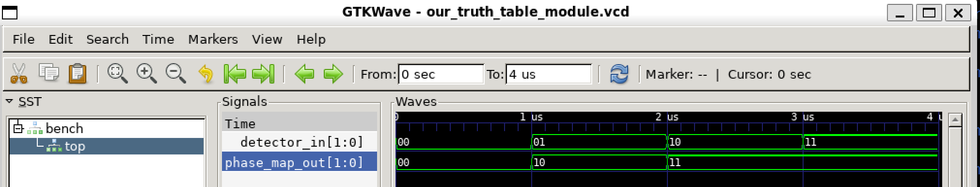Click the 2 us timeline marker

coord(667,117)
